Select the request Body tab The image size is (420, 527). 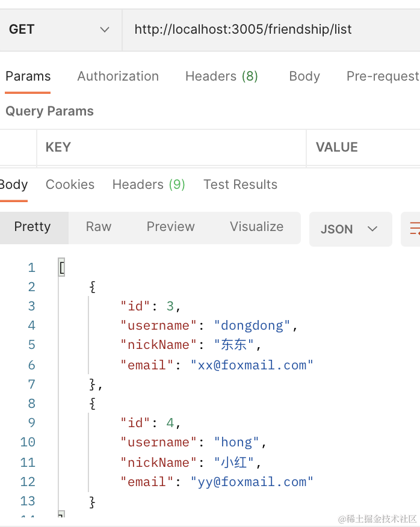(x=304, y=76)
